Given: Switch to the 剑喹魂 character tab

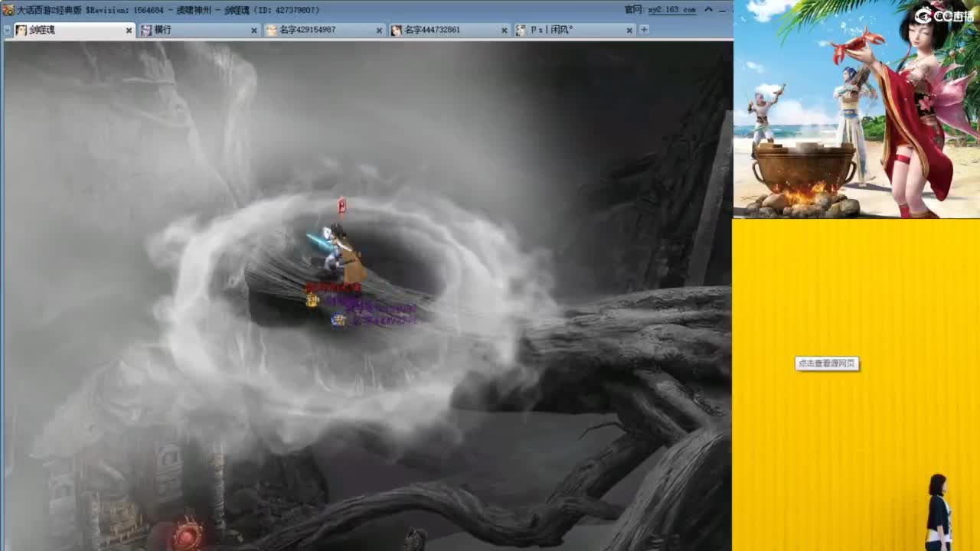Looking at the screenshot, I should pos(74,30).
